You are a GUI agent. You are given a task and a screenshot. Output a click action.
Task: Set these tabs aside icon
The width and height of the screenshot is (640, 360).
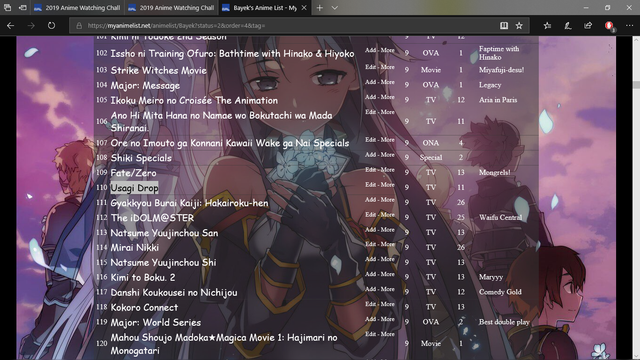point(23,8)
